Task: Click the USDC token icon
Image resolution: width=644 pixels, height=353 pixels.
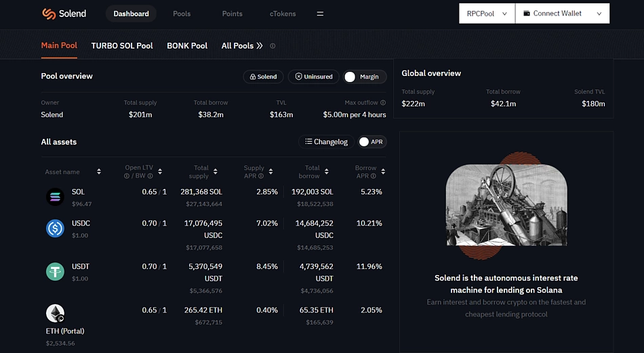Action: [x=55, y=228]
